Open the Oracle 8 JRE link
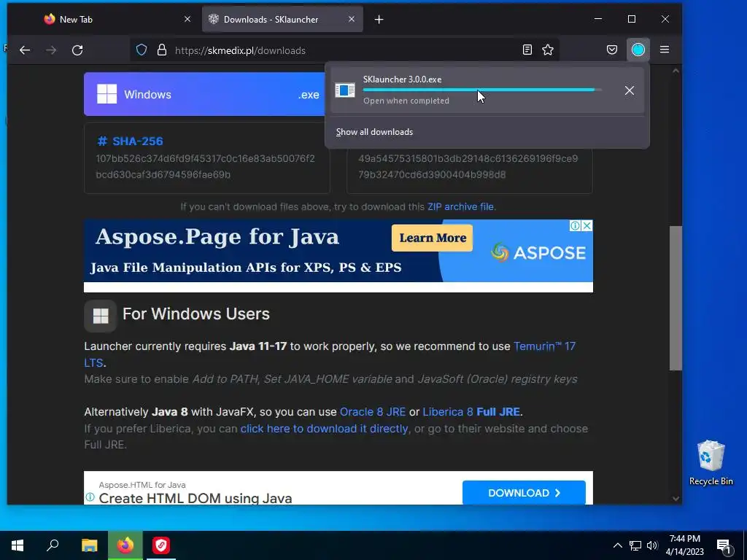Screen dimensions: 747x560 pos(373,412)
